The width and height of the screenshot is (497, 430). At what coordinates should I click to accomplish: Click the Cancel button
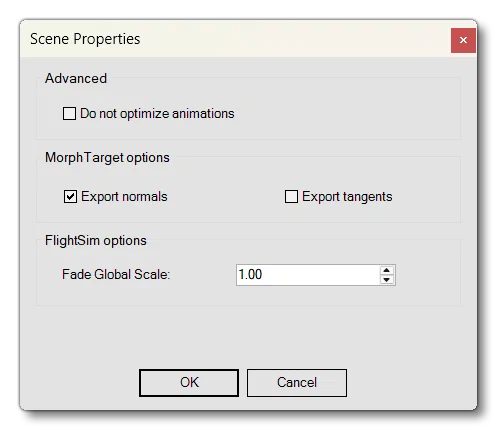pos(297,383)
